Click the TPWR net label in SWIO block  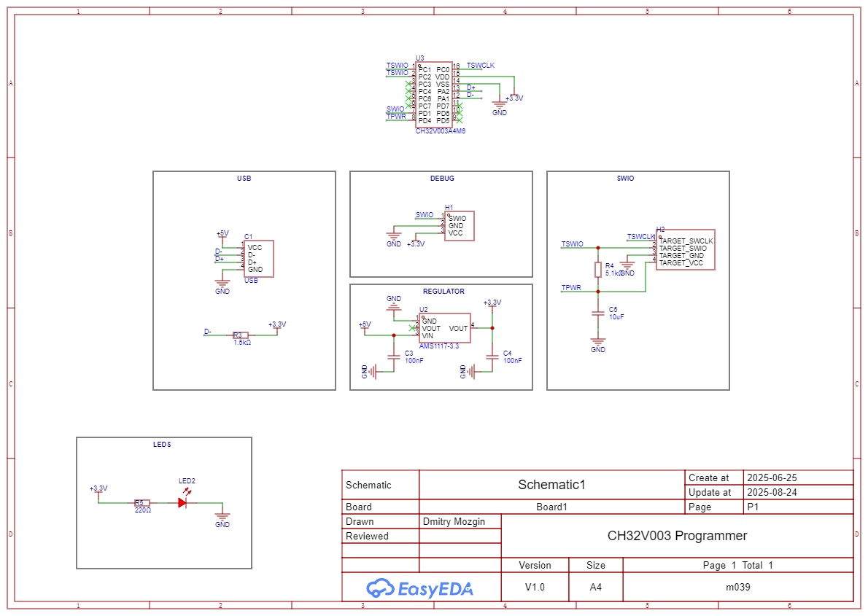(571, 287)
